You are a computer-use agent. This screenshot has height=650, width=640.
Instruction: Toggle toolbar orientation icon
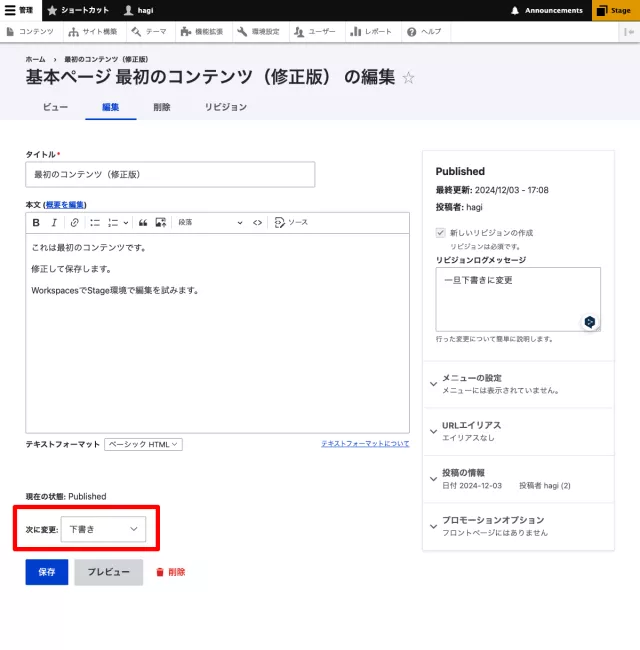629,32
